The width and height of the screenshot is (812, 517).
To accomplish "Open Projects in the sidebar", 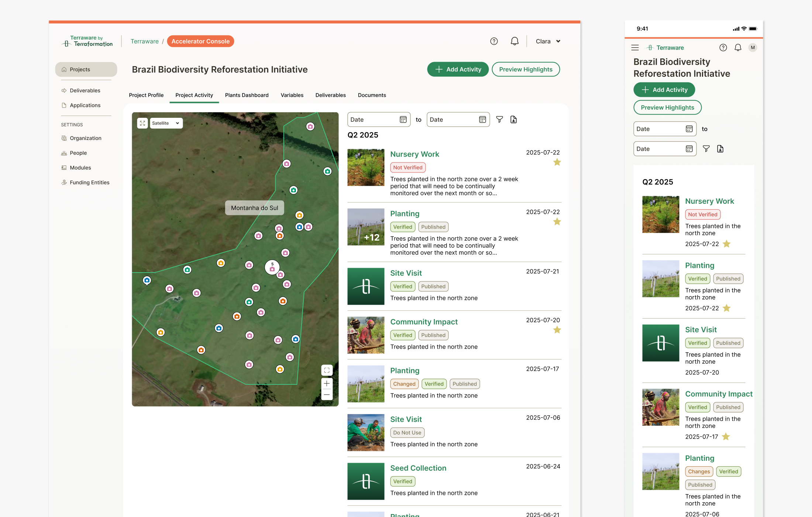I will [x=86, y=69].
